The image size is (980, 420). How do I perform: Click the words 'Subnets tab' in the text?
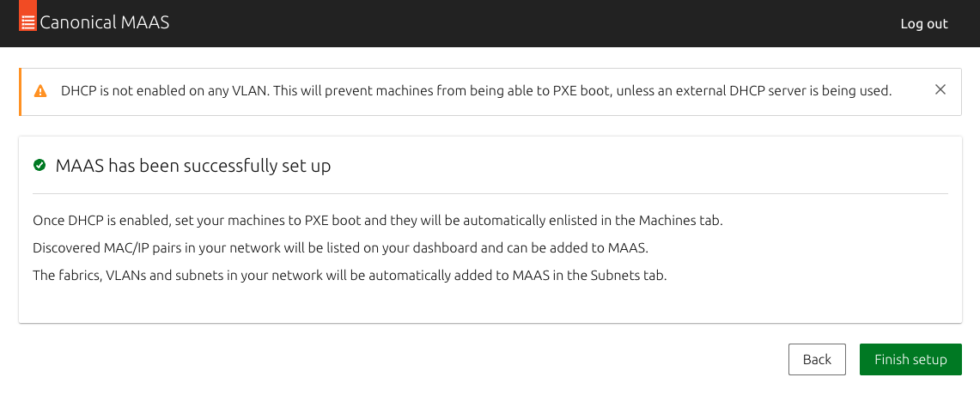click(x=627, y=276)
